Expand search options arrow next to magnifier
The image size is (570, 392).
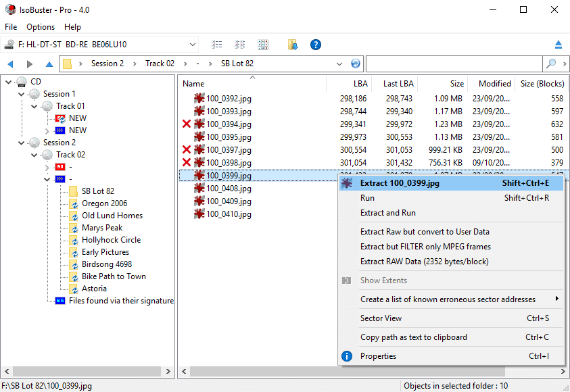[564, 64]
